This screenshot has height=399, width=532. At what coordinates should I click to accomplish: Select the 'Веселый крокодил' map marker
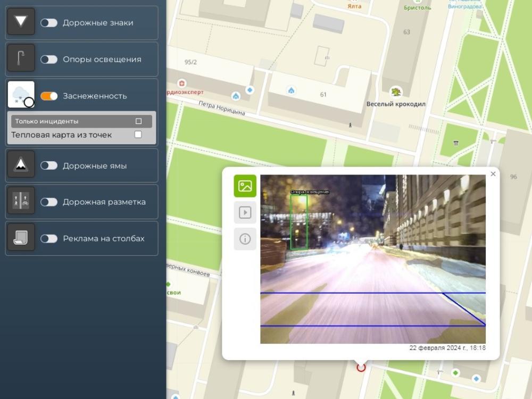tap(396, 92)
